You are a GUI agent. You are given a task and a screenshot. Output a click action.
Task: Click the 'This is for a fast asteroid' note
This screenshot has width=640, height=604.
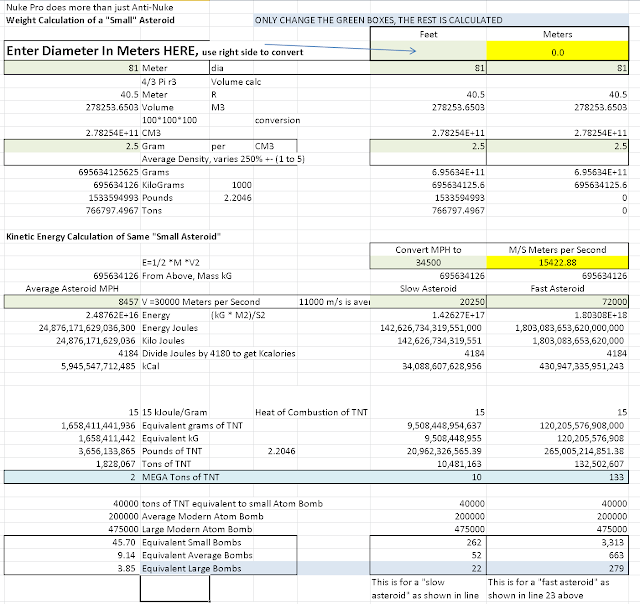[x=549, y=588]
